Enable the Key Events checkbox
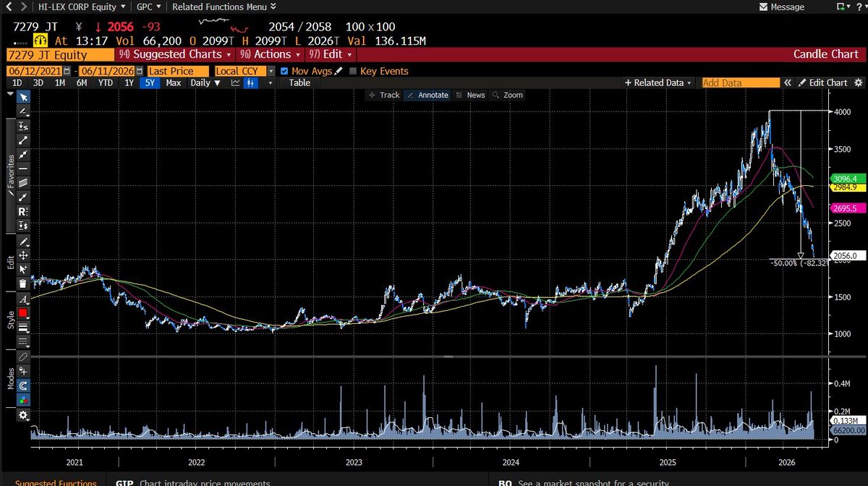868x486 pixels. 353,71
